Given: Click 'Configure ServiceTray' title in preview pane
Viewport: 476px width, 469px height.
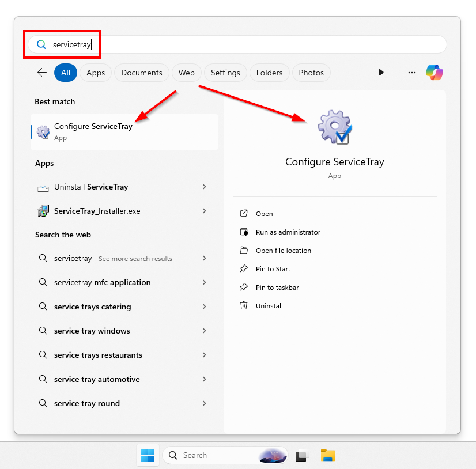Looking at the screenshot, I should 335,162.
